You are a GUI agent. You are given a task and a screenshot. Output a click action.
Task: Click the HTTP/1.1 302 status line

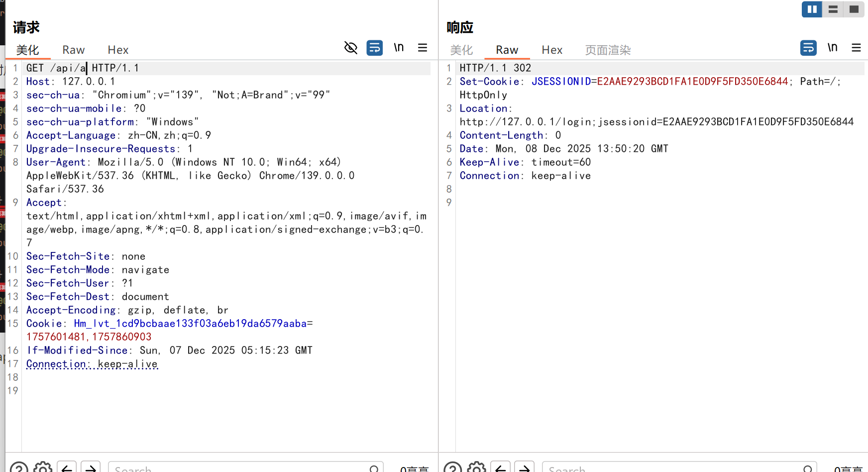495,68
